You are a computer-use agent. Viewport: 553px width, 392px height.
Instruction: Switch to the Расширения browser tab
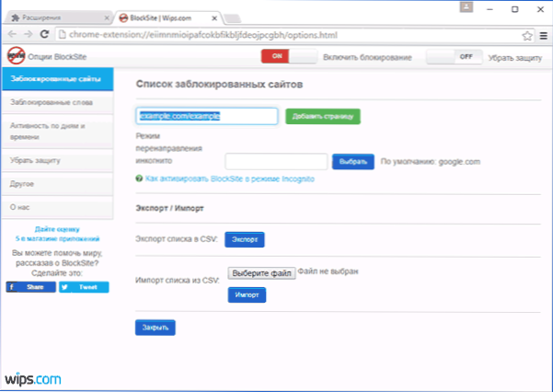(x=58, y=17)
